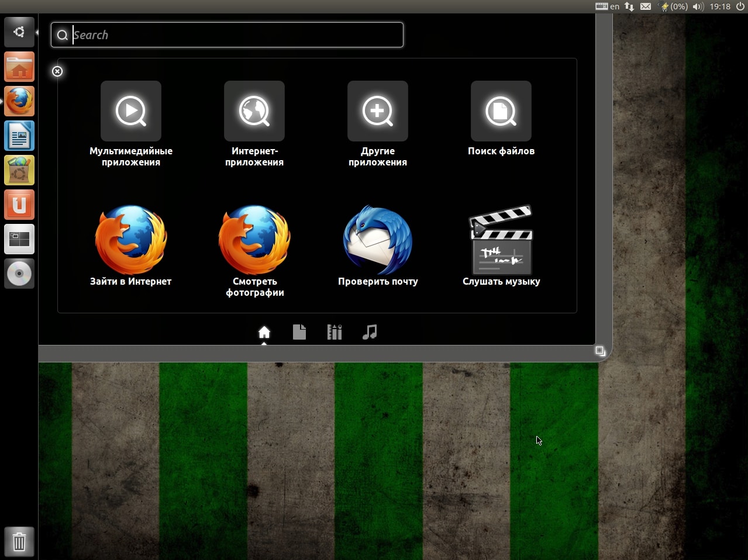The width and height of the screenshot is (748, 560).
Task: Launch Firefox from the launcher
Action: point(19,101)
